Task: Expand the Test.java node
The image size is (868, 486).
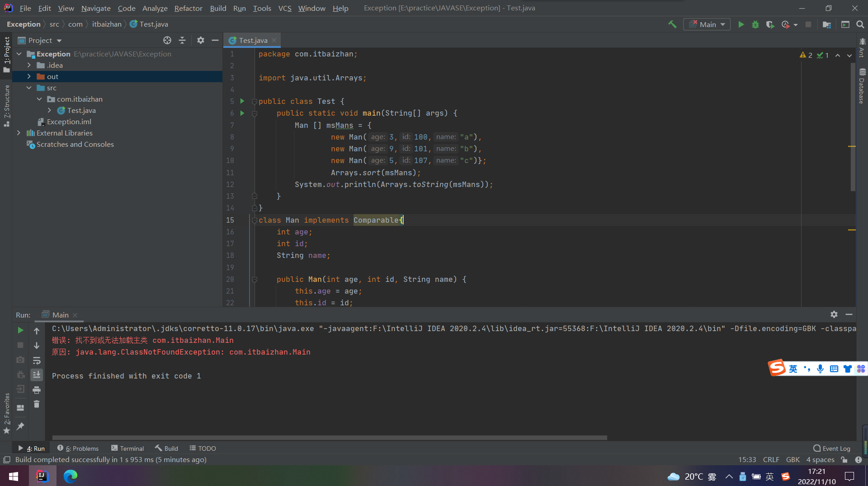Action: coord(49,110)
